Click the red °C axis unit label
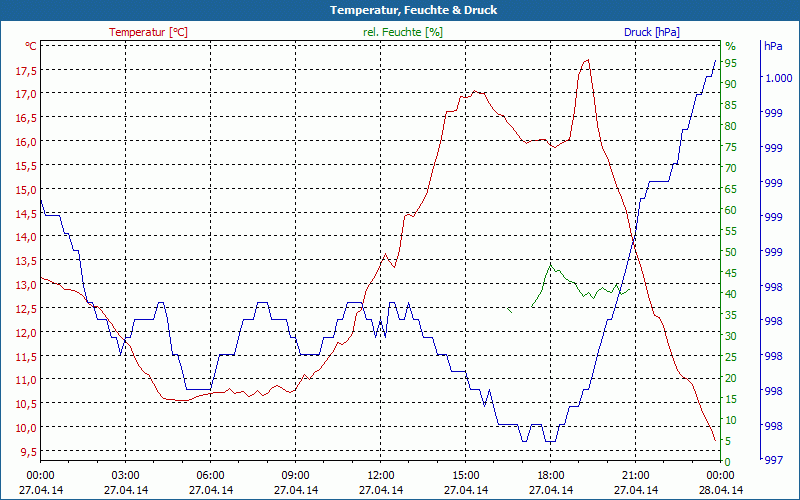The image size is (800, 500). pos(31,46)
